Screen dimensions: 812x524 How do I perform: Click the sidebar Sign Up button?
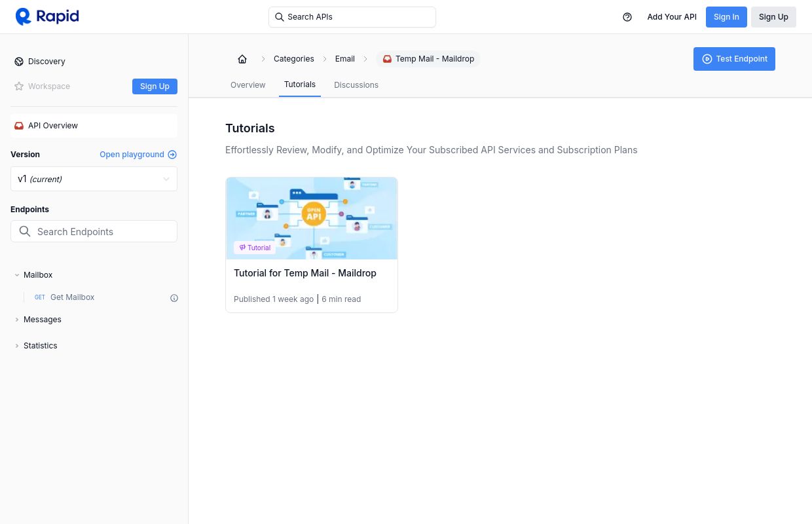coord(155,86)
